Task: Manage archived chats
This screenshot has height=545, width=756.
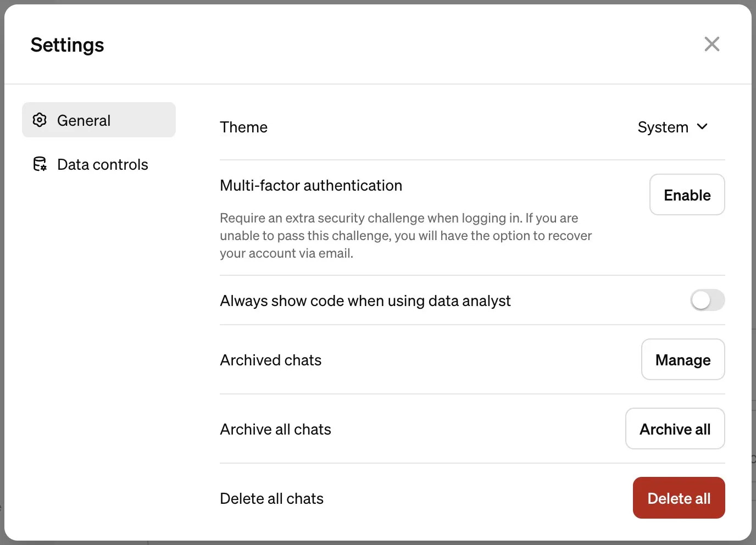Action: pos(683,359)
